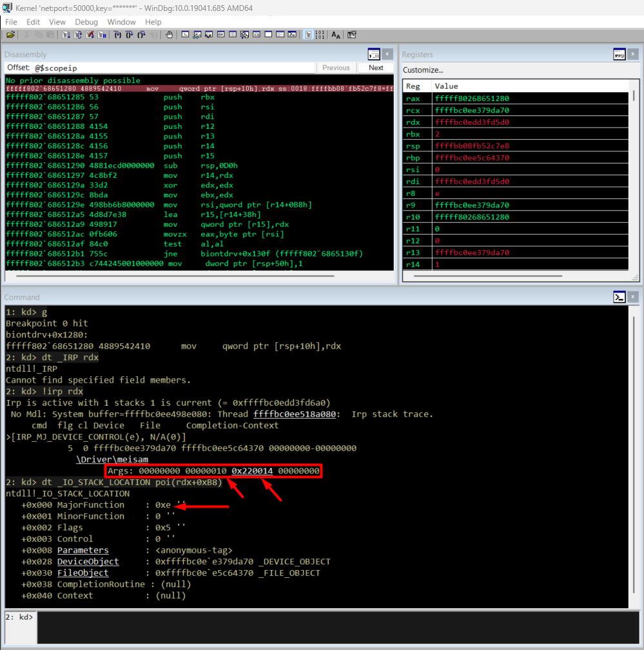The image size is (644, 650).
Task: Open Command window docking menu icon
Action: pos(619,297)
